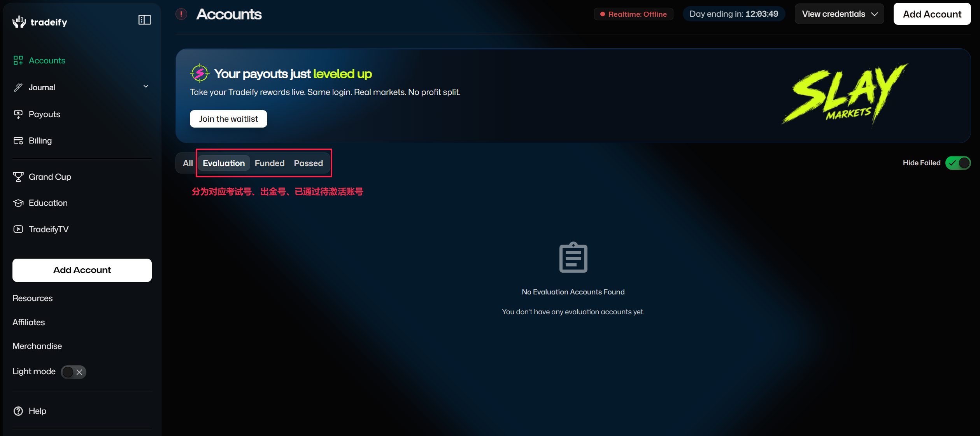Collapse the sidebar panel icon
Image resolution: width=980 pixels, height=436 pixels.
(x=144, y=20)
